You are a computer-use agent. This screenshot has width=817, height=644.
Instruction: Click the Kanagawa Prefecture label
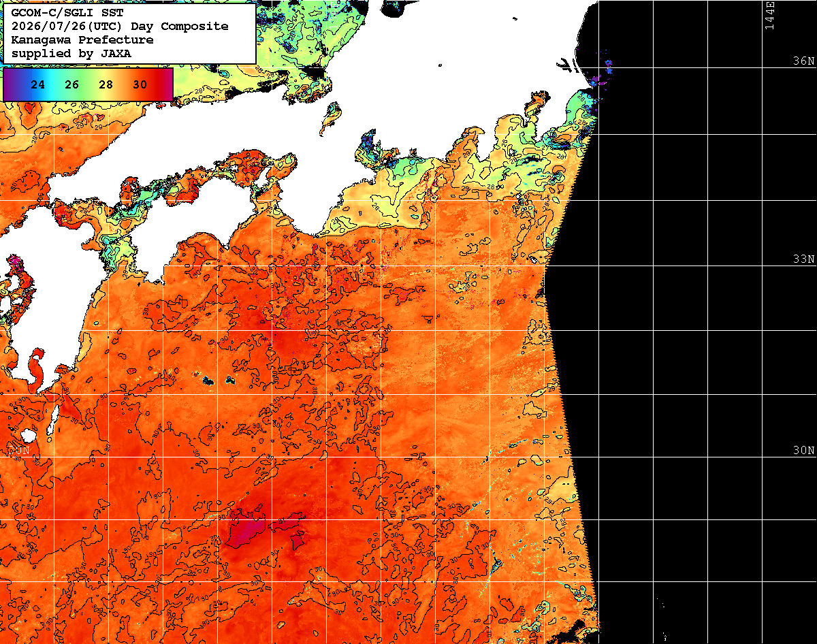[82, 39]
